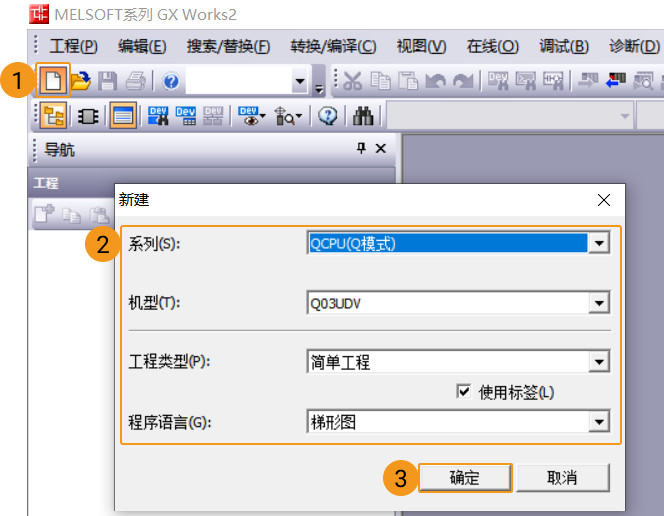Screen dimensions: 664x516
Task: Click the 工程类型(P) label
Action: (x=169, y=362)
